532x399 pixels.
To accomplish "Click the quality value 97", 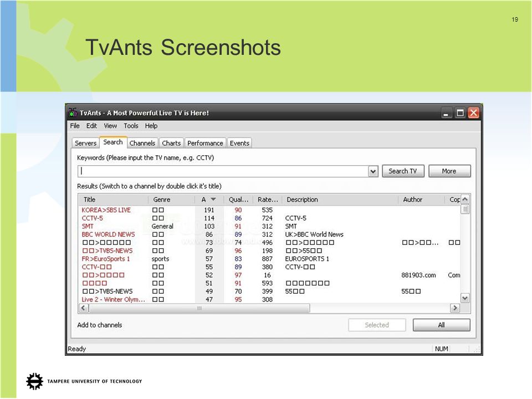I will click(x=238, y=275).
